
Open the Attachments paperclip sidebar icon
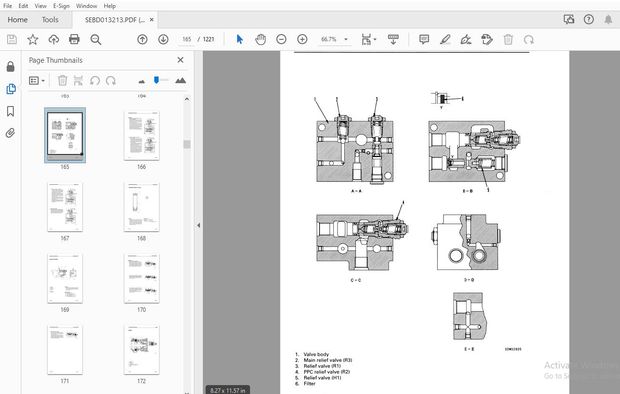pos(11,133)
